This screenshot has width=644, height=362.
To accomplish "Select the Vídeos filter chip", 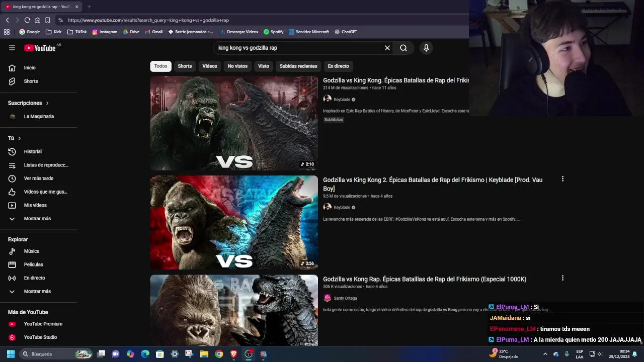I will tap(210, 66).
